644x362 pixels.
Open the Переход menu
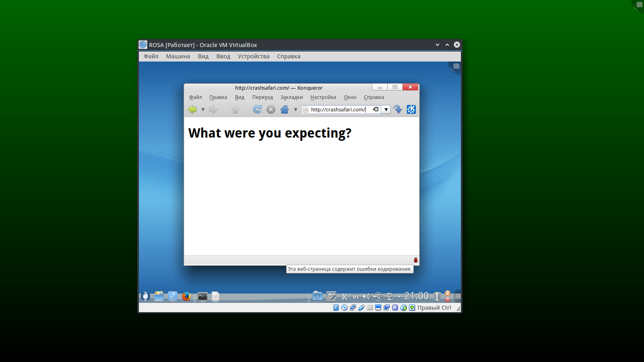[262, 97]
